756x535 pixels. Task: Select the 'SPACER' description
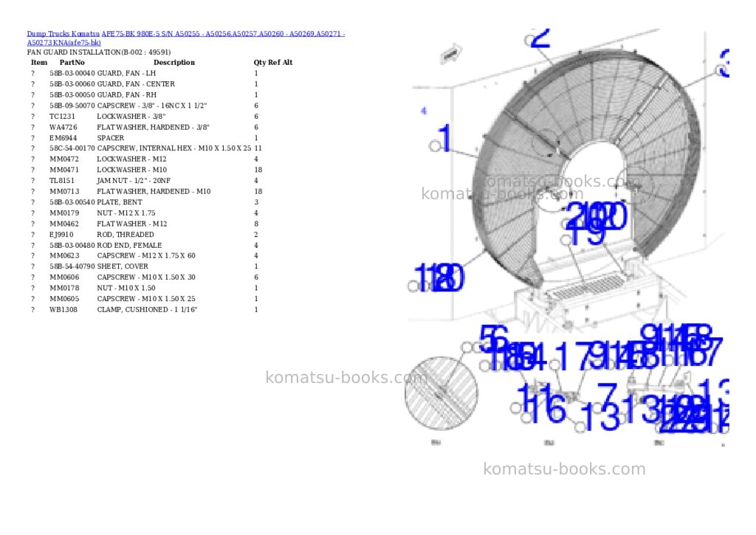pyautogui.click(x=111, y=138)
